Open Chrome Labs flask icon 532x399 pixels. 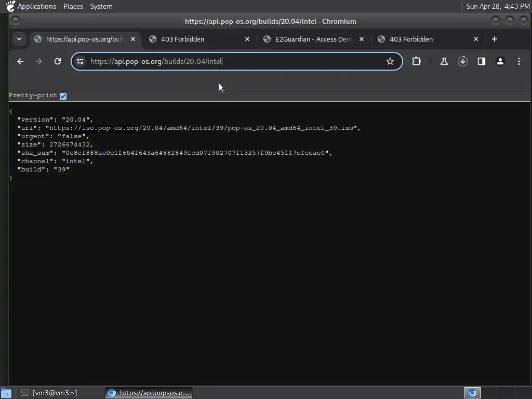(444, 61)
